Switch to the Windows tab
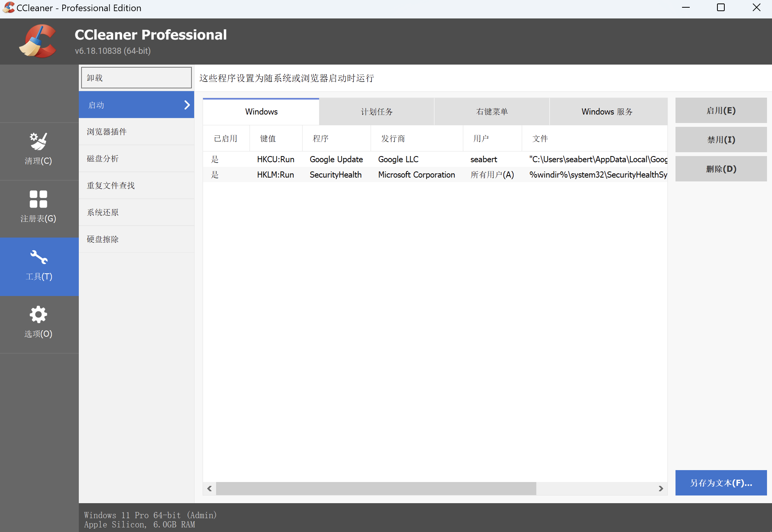772x532 pixels. coord(261,112)
